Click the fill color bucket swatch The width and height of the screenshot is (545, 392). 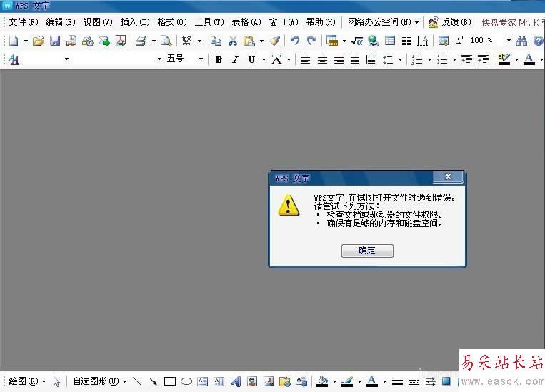[322, 381]
